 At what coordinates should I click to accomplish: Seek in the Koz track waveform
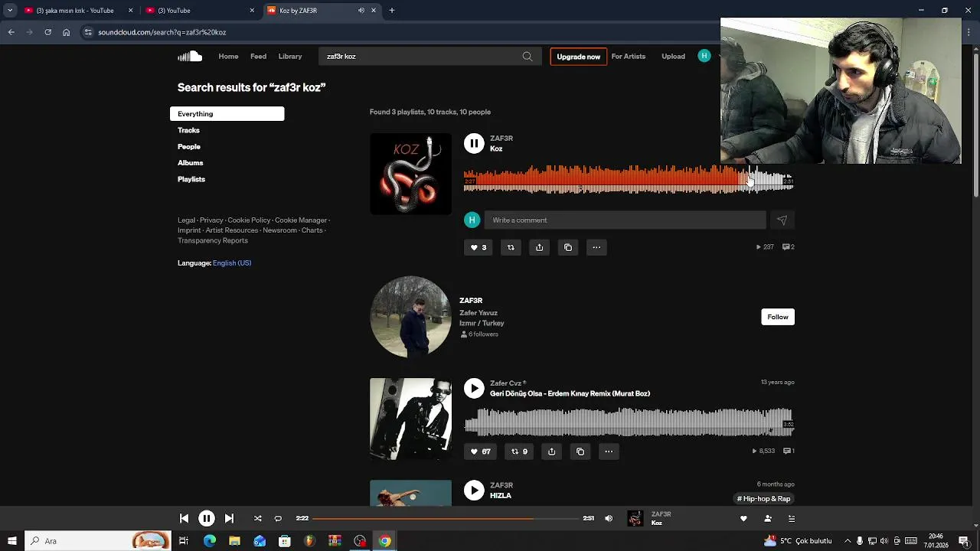[629, 181]
